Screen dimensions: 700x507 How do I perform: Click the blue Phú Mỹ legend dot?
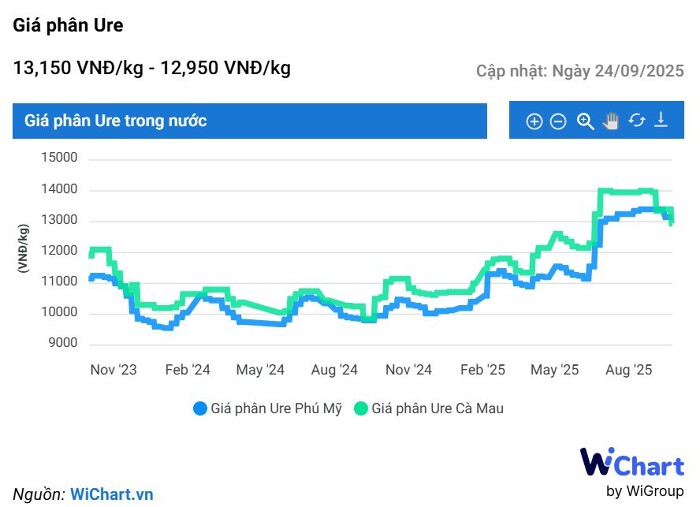point(200,408)
